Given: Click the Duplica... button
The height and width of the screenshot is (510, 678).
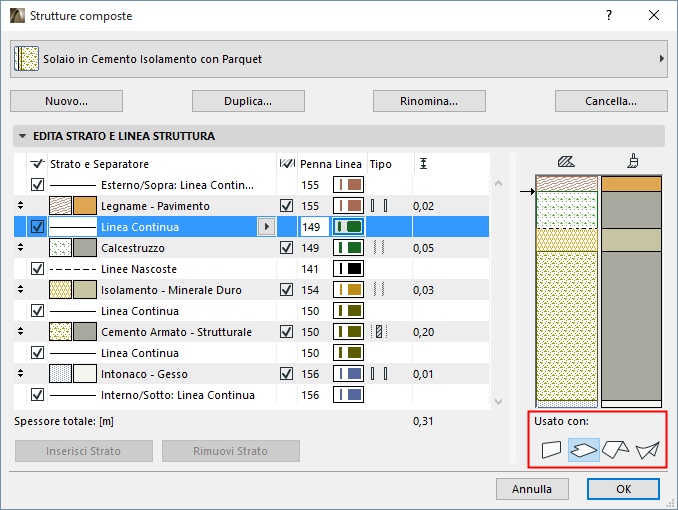Looking at the screenshot, I should click(x=248, y=101).
